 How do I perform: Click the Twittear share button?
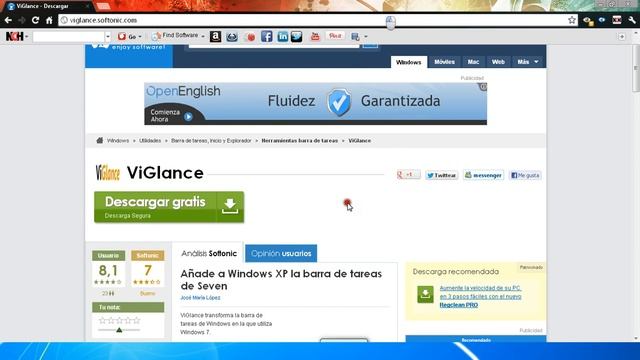click(441, 175)
